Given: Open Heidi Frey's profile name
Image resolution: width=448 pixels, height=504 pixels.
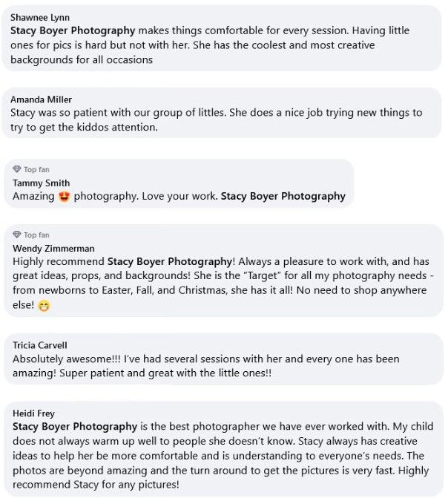Looking at the screenshot, I should (x=33, y=413).
